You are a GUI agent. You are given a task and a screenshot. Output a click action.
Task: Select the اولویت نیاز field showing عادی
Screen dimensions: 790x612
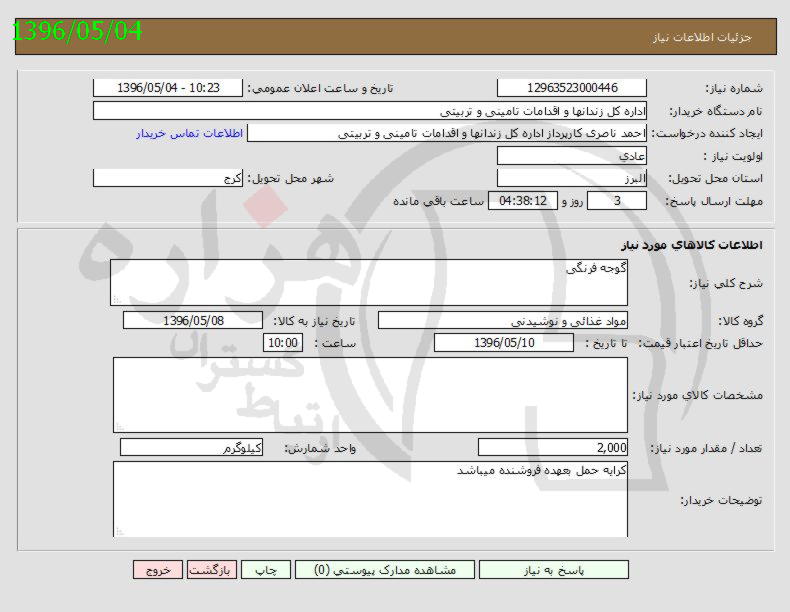coord(571,156)
